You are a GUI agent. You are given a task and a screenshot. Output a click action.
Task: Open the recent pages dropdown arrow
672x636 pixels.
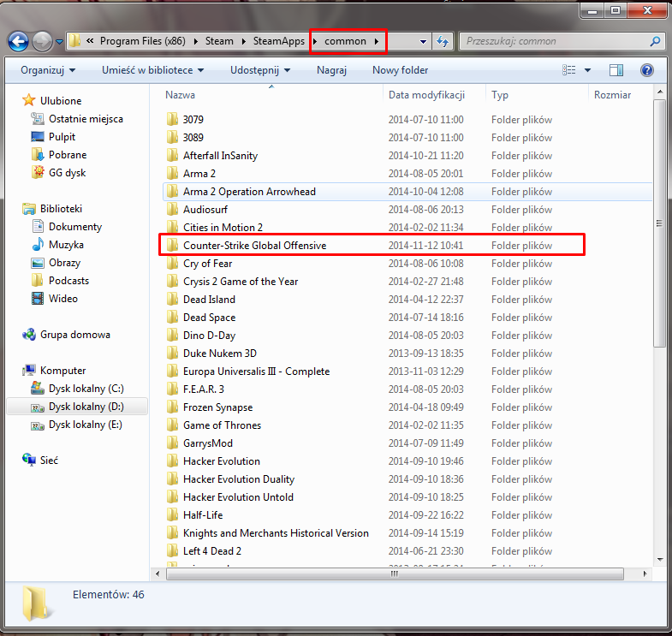(x=60, y=42)
